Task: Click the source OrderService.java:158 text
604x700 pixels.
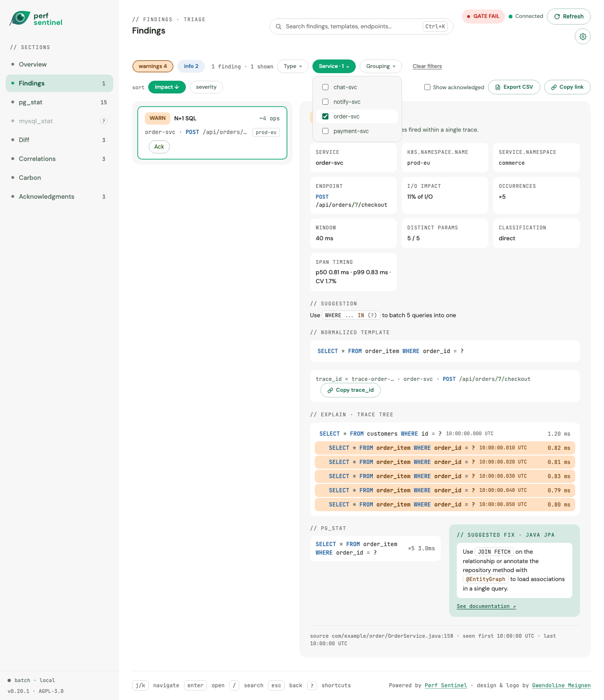Action: tap(381, 636)
